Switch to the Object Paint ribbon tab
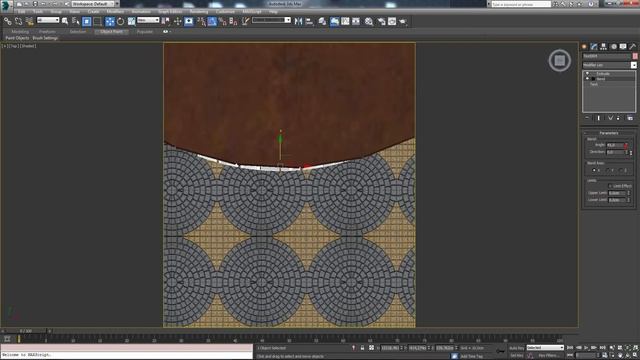 [111, 31]
